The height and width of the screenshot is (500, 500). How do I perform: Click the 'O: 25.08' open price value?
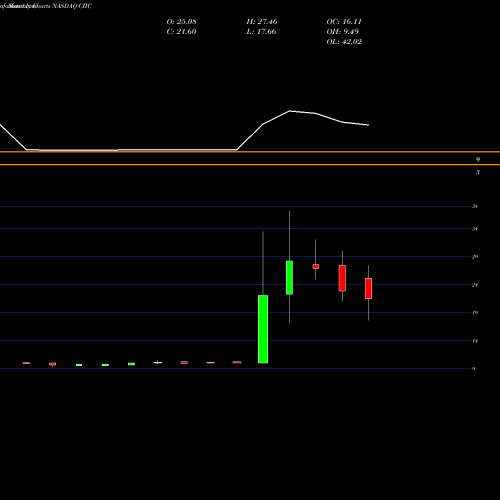tap(181, 22)
